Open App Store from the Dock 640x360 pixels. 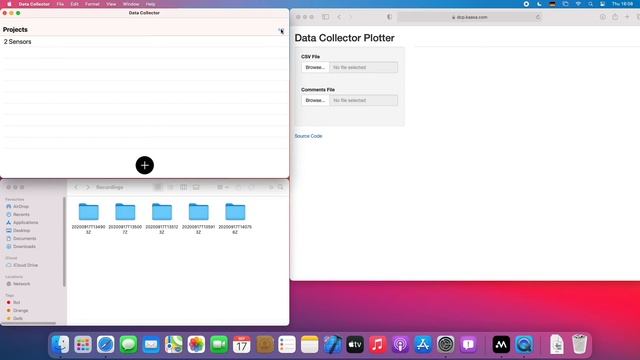tap(423, 345)
